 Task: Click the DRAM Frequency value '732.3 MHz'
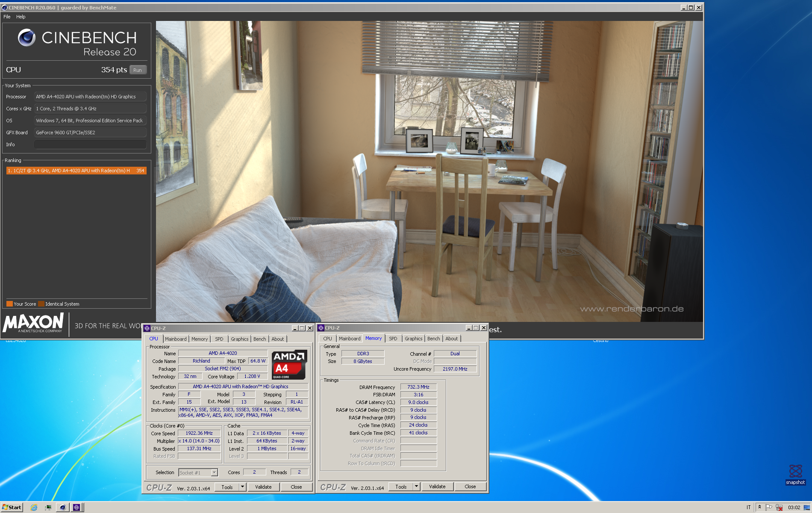[418, 387]
